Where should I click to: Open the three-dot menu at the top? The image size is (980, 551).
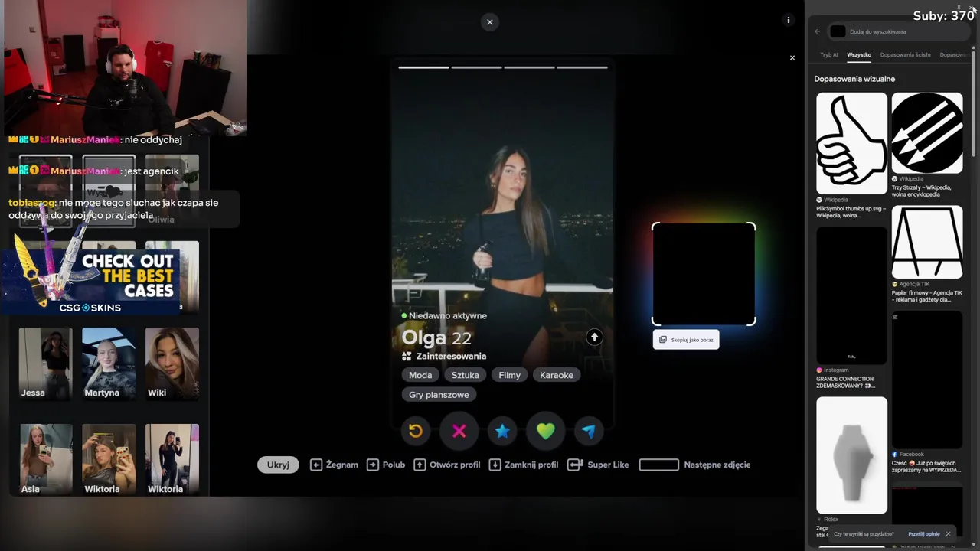pyautogui.click(x=789, y=20)
